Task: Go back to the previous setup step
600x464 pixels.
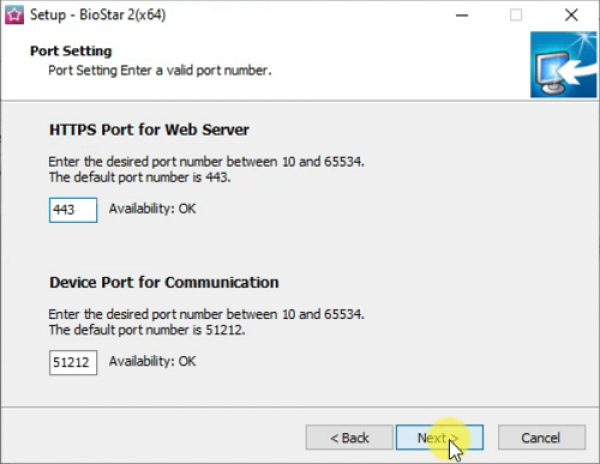Action: [350, 437]
